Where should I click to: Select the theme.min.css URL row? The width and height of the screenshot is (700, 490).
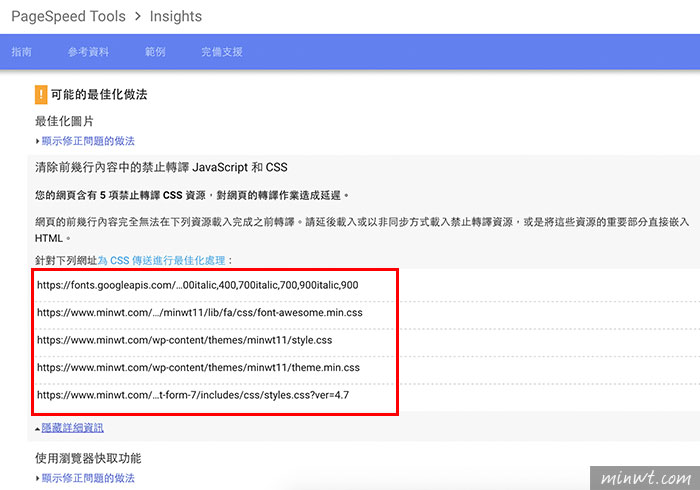(x=198, y=368)
